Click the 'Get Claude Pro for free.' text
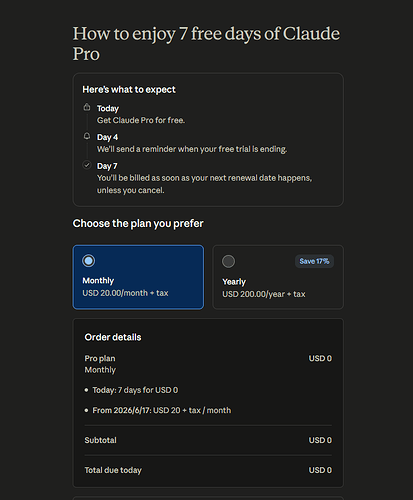Image resolution: width=413 pixels, height=500 pixels. coord(141,120)
